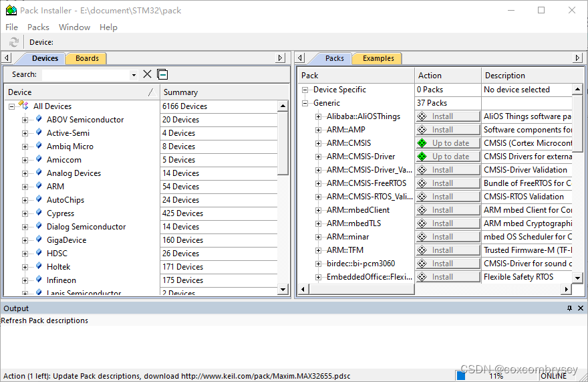Viewport: 588px width, 382px height.
Task: Click Install for ARM::minar
Action: pyautogui.click(x=448, y=237)
